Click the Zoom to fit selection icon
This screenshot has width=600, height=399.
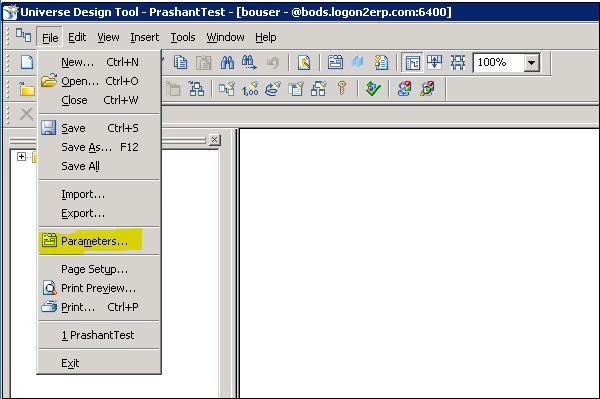[458, 62]
